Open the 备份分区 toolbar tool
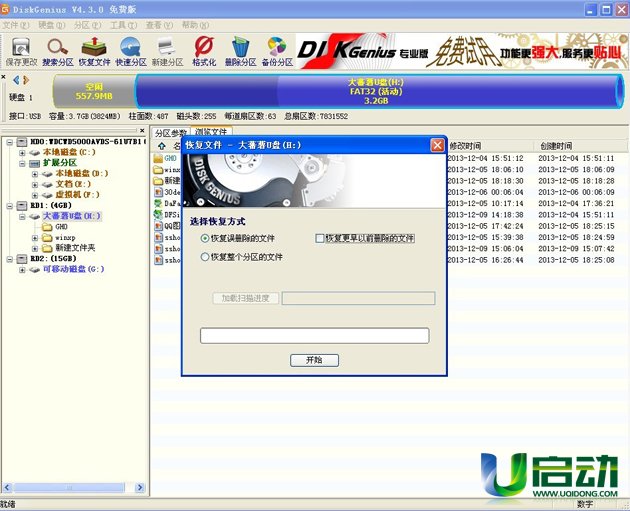 click(x=277, y=51)
